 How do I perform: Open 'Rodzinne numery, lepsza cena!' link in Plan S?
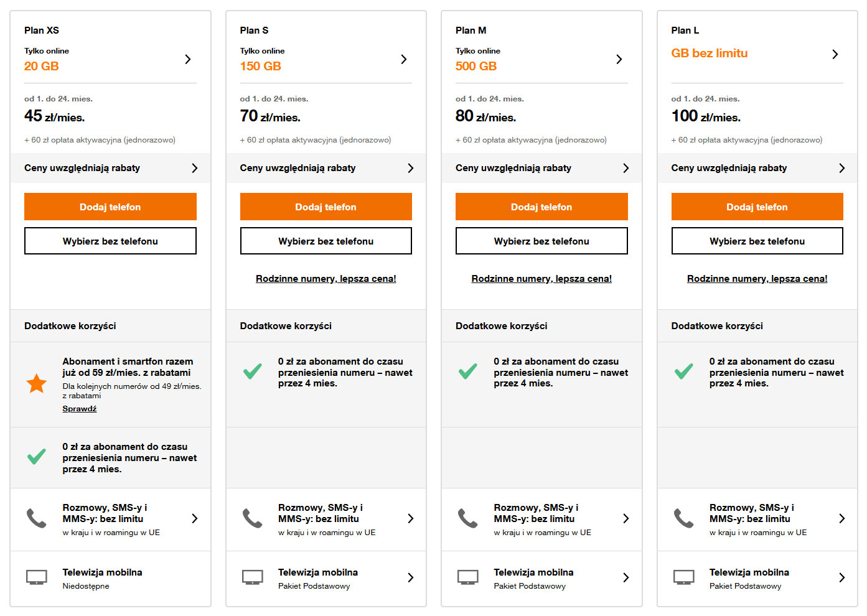pyautogui.click(x=326, y=279)
